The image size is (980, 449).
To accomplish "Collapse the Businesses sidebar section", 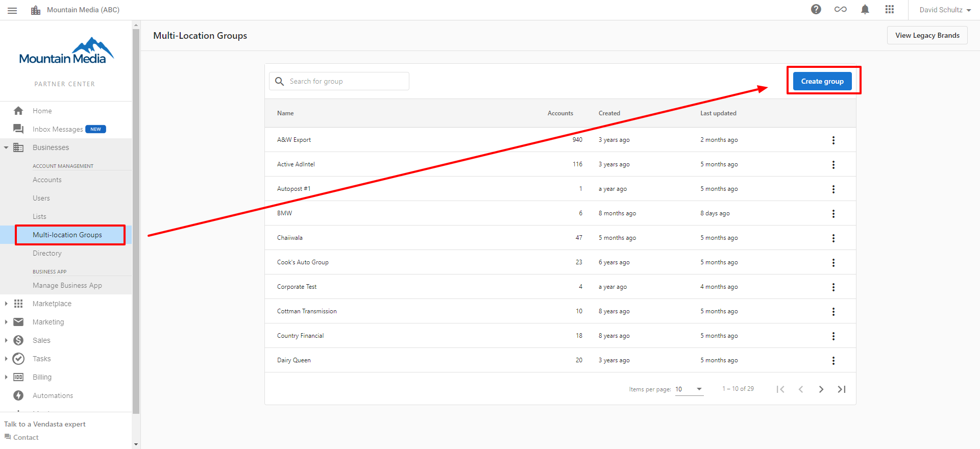I will click(x=6, y=147).
